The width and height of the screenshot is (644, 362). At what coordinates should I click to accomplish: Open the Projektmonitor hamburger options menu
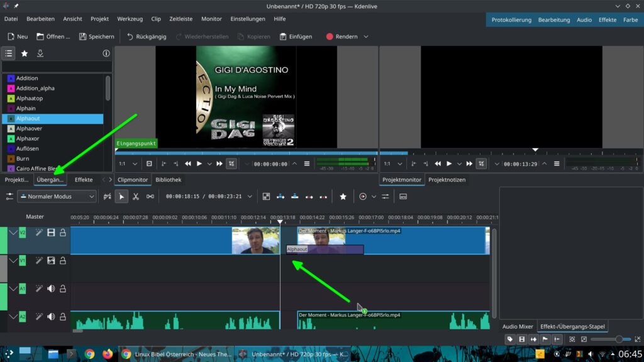(557, 164)
